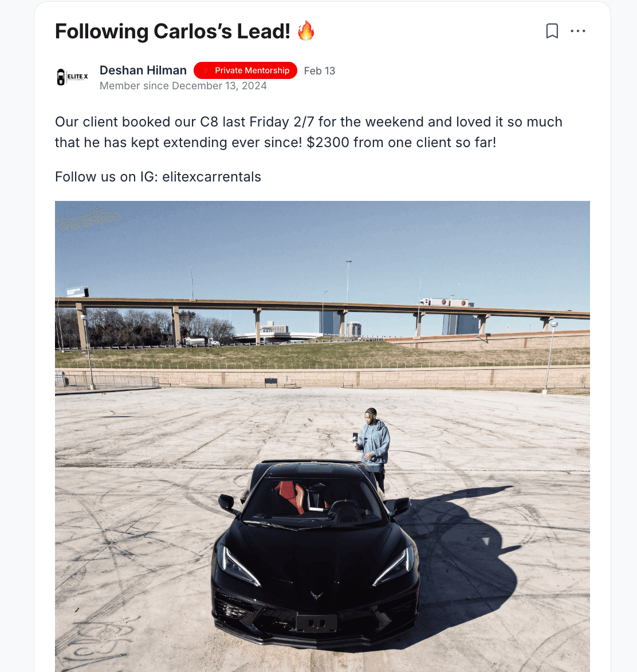Click the Corvette emblem on the car hood
The height and width of the screenshot is (672, 637).
[317, 595]
